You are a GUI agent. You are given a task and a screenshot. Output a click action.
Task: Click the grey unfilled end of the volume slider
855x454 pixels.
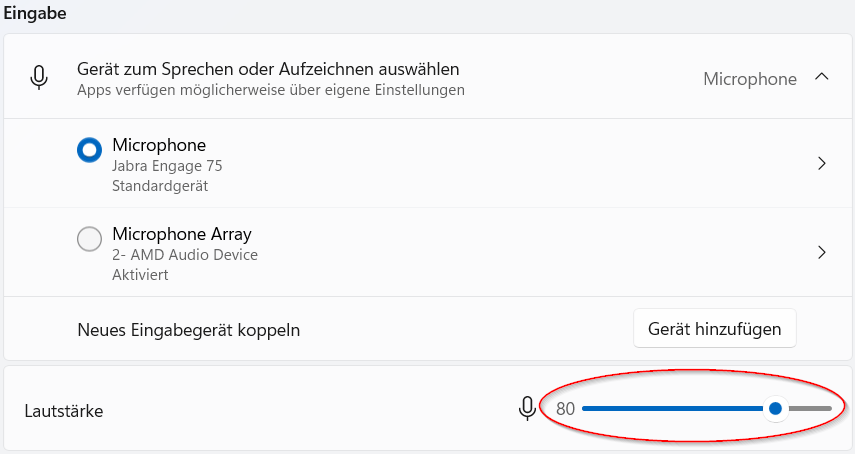tap(810, 408)
